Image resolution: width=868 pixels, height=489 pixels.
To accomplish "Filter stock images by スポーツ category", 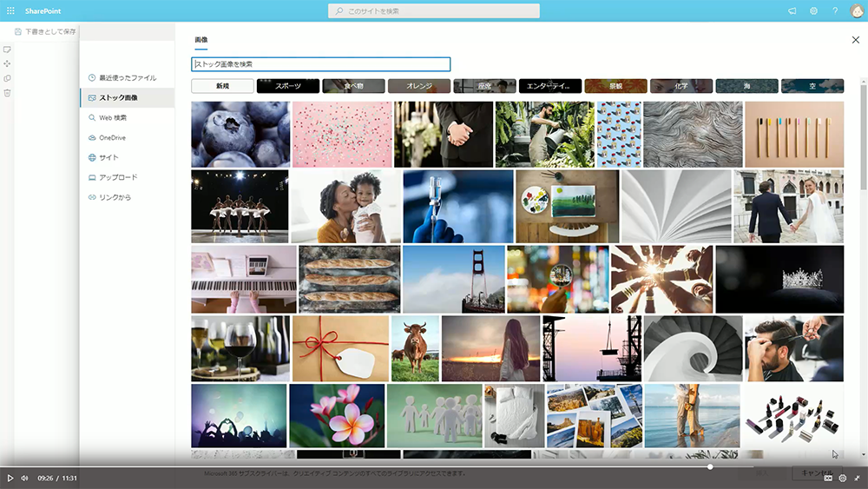I will (x=288, y=86).
